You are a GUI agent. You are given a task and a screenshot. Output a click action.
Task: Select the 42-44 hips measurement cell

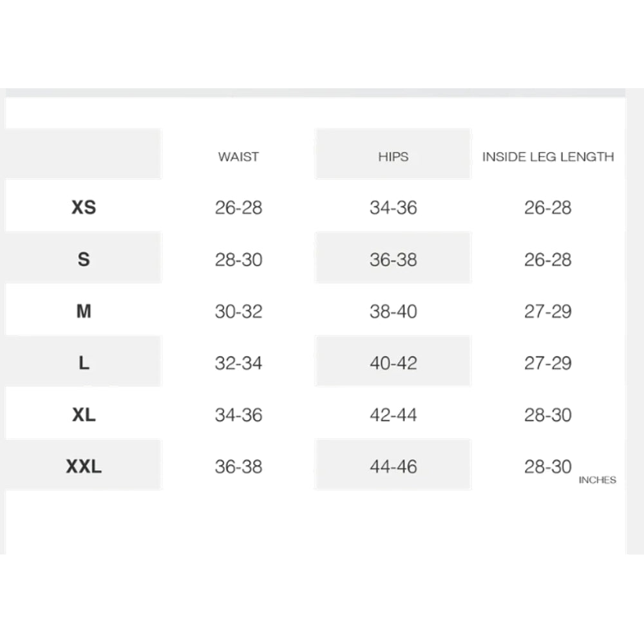[393, 415]
